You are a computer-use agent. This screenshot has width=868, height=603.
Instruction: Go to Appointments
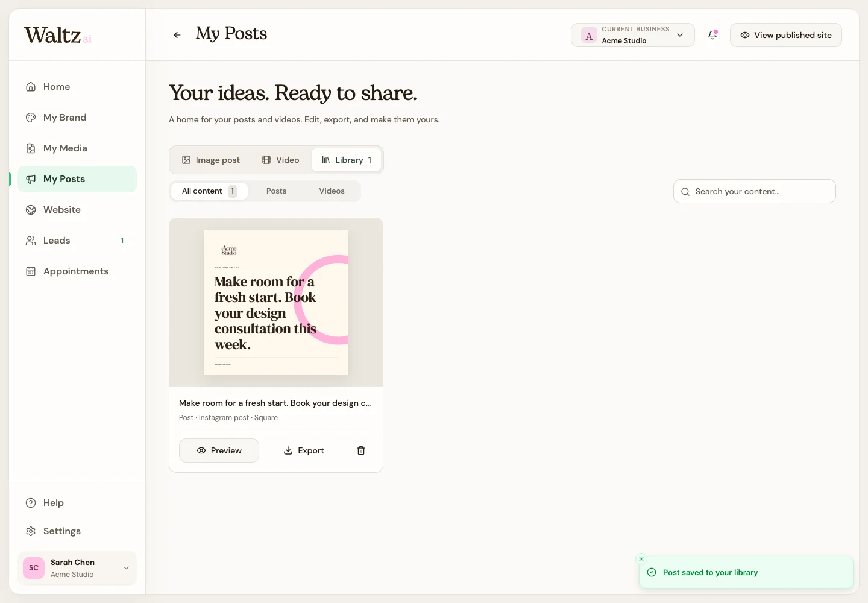[x=77, y=271]
